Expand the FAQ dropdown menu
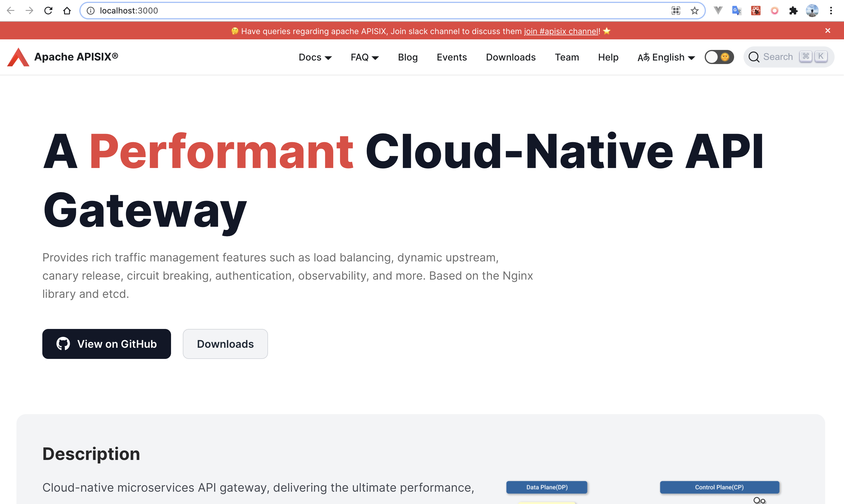 364,57
